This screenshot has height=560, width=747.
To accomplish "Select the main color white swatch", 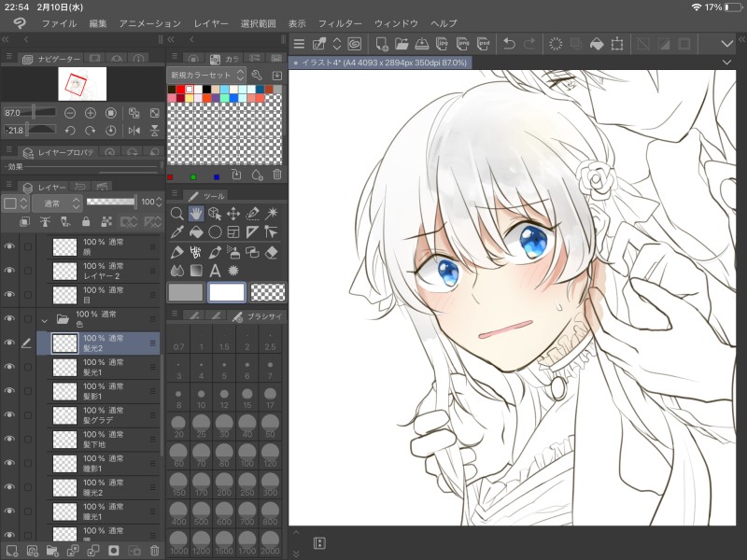I will pos(227,292).
